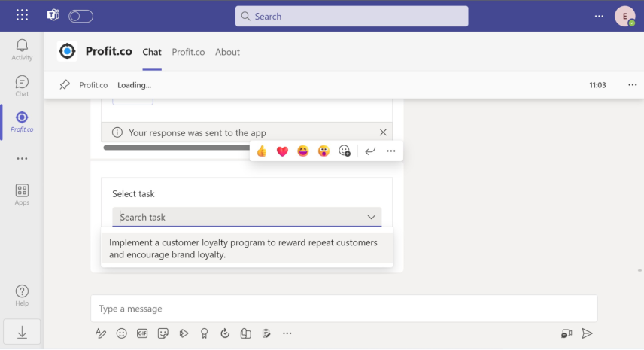
Task: Click the Microsoft Teams logo icon
Action: click(53, 15)
